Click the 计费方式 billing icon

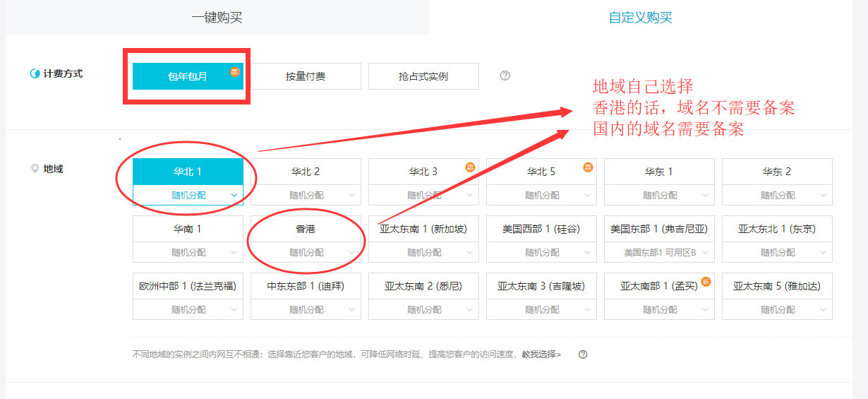pos(35,73)
